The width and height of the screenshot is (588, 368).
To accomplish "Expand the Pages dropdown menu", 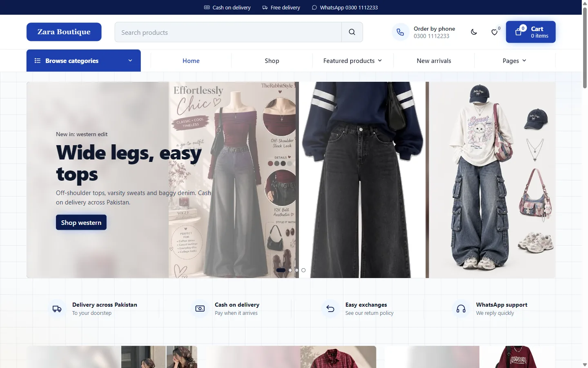I will 514,61.
